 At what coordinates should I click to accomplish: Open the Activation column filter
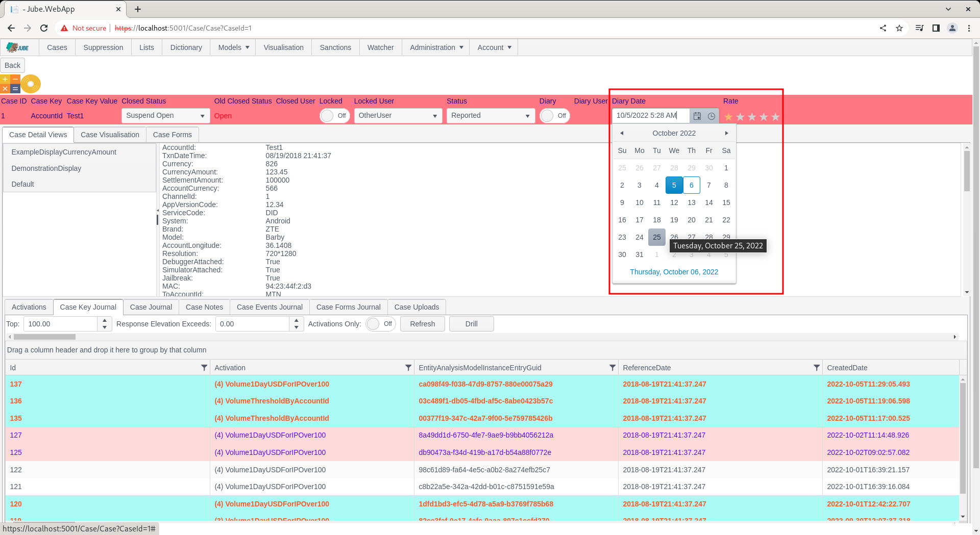pos(408,368)
